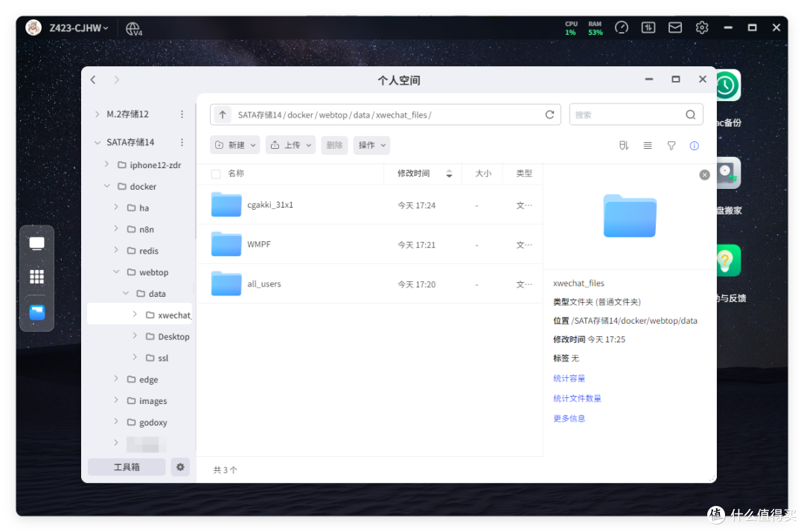804x532 pixels.
Task: Open the disk migration desktop app icon
Action: pyautogui.click(x=729, y=173)
